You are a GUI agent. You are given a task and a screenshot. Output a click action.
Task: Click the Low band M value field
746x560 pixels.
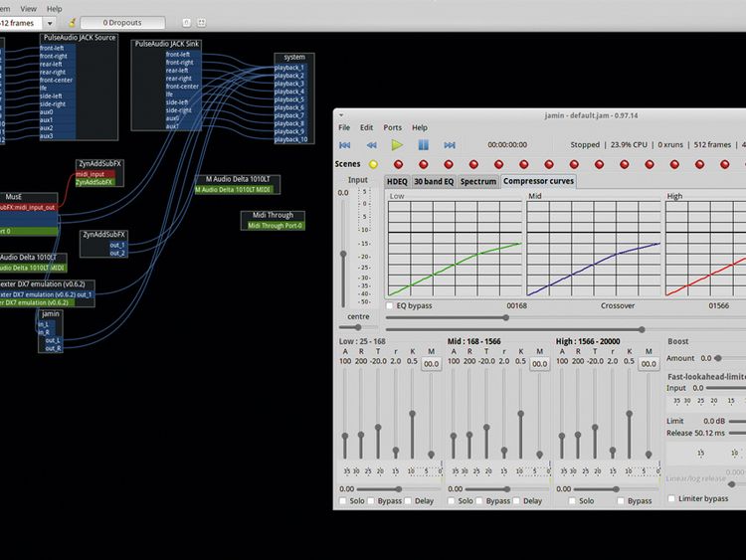(x=431, y=364)
